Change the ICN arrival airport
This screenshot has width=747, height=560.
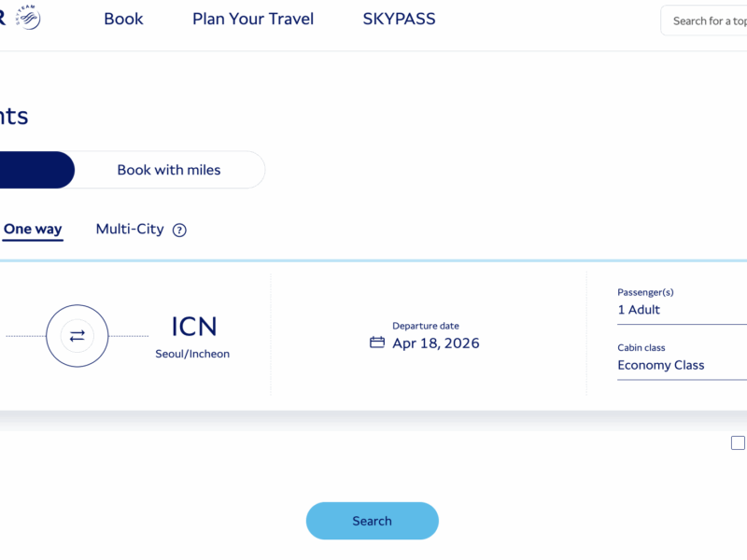[x=193, y=328]
